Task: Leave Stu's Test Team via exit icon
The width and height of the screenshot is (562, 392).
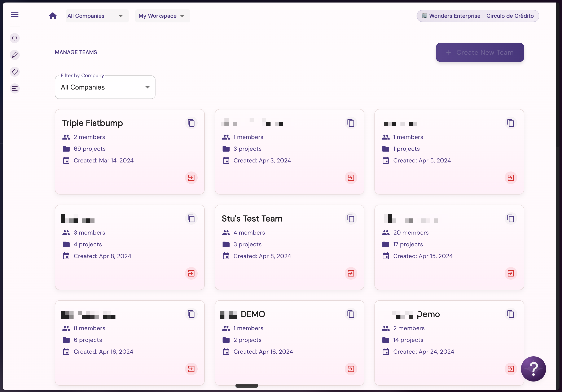Action: tap(351, 273)
